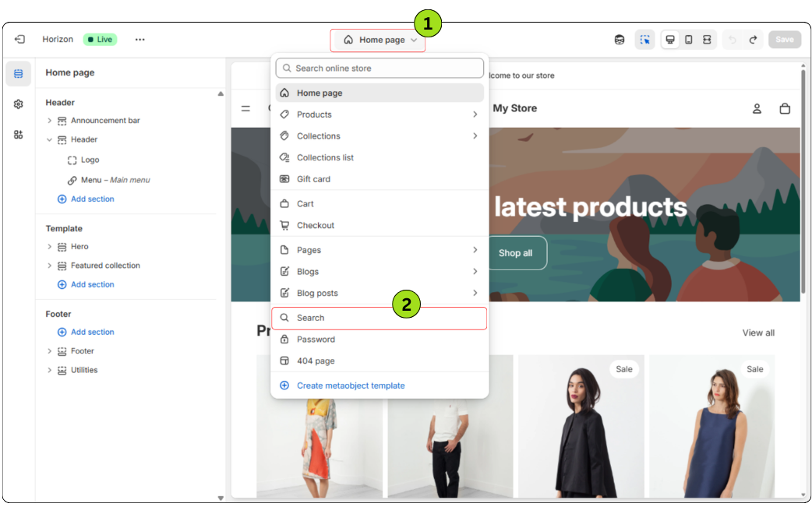Switch to mobile preview view
This screenshot has height=507, width=812.
click(x=689, y=40)
